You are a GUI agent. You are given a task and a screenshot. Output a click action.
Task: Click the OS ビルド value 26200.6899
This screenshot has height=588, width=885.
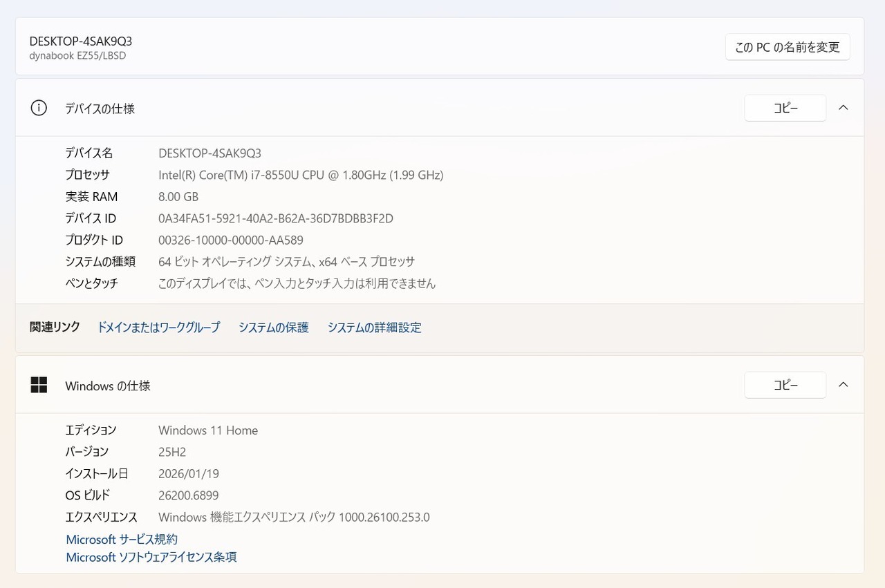189,495
